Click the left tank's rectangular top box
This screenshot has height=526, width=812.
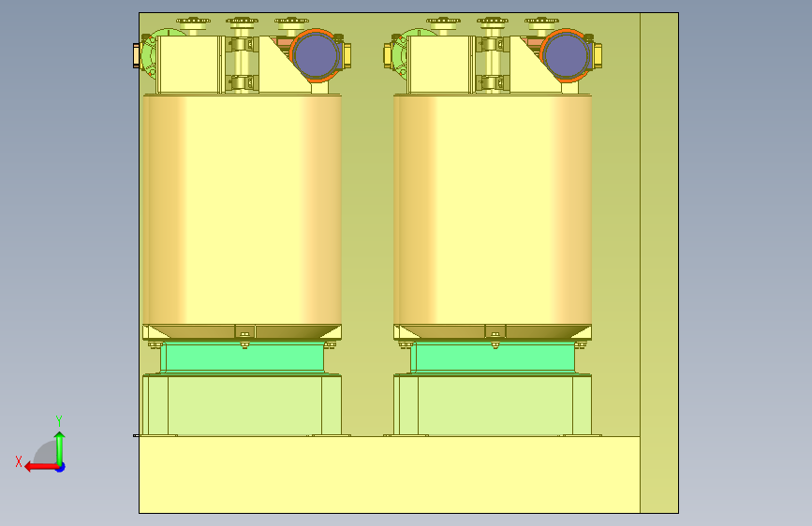pyautogui.click(x=190, y=65)
